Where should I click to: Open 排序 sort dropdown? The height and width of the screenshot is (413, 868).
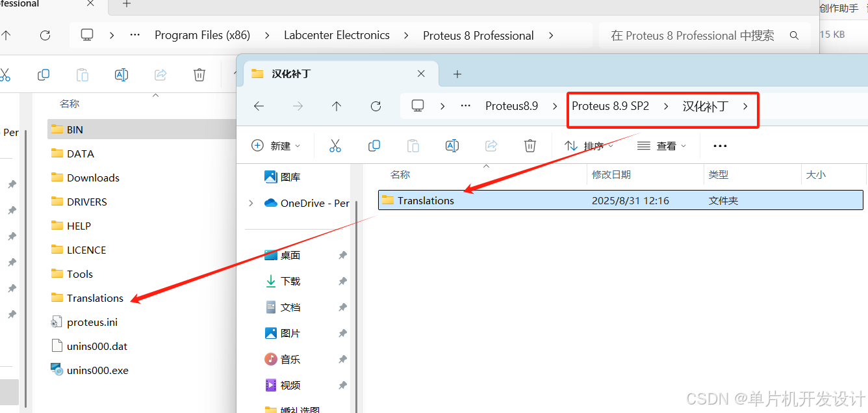point(589,146)
